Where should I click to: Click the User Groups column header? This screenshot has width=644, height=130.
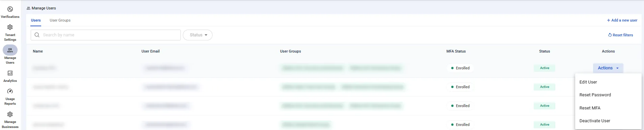pyautogui.click(x=290, y=51)
